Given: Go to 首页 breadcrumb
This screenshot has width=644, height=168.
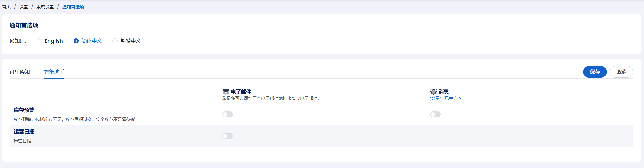Looking at the screenshot, I should [6, 7].
